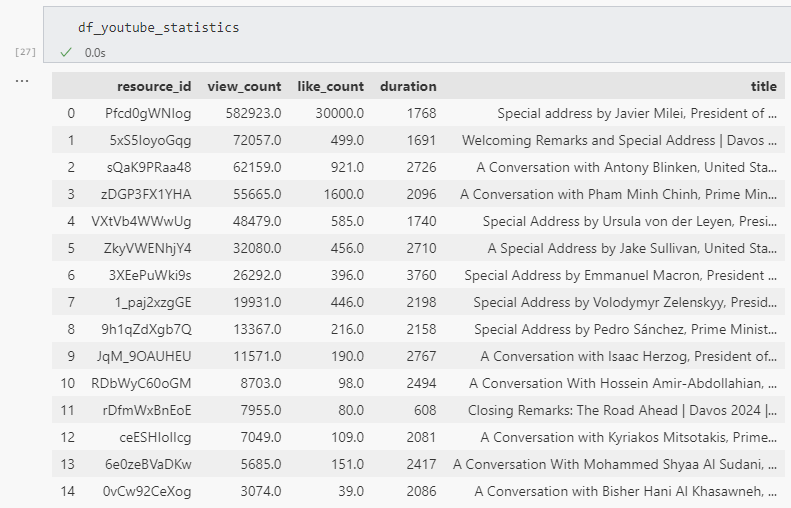791x508 pixels.
Task: Select resource ID 9h1qZdXgb7Q
Action: click(x=146, y=329)
